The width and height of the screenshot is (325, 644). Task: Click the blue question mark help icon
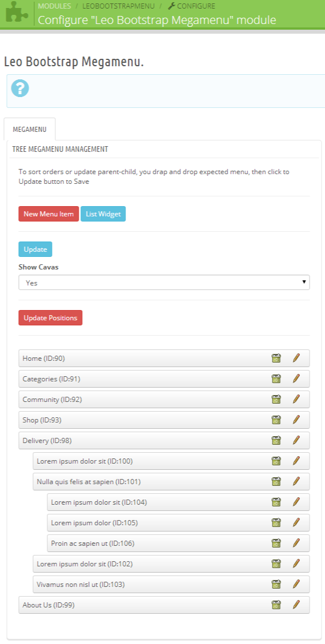click(x=20, y=88)
